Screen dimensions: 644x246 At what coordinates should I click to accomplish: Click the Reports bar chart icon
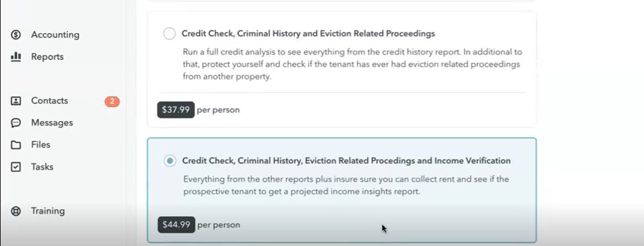click(x=16, y=56)
